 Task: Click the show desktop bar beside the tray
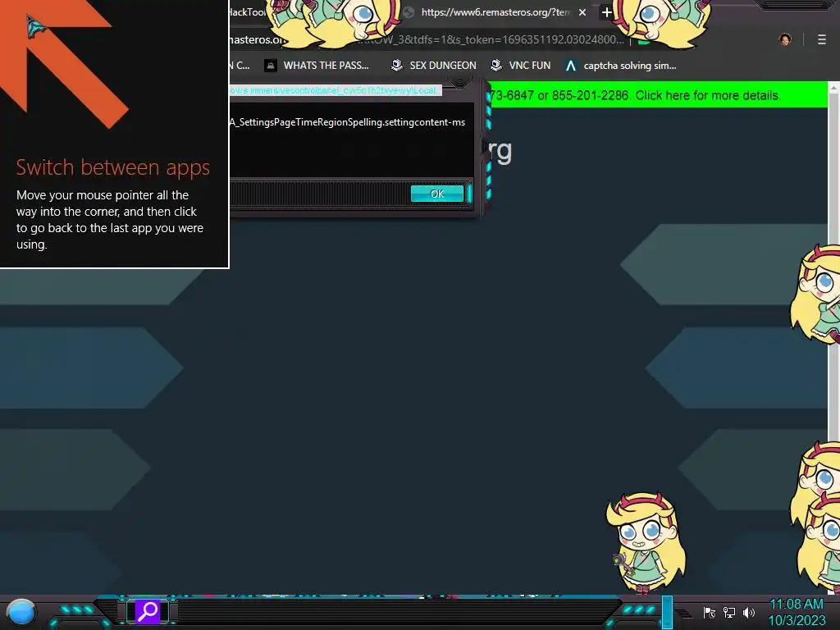(x=668, y=612)
